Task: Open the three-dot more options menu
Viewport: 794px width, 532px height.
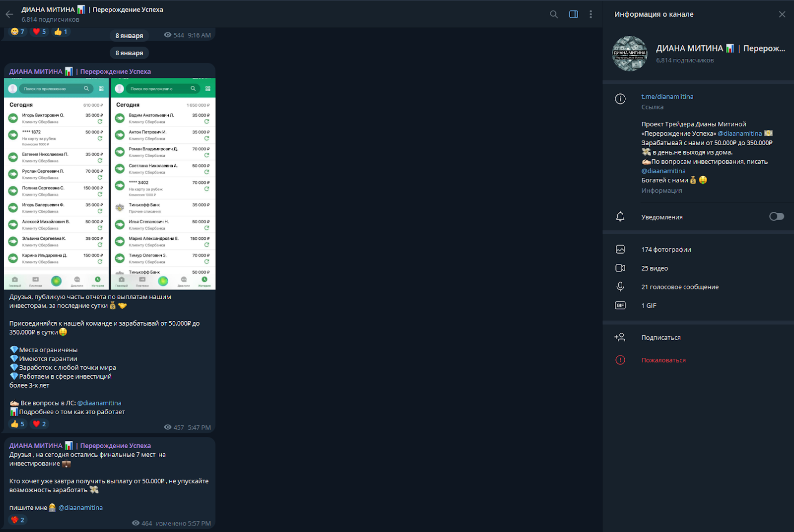Action: 591,14
